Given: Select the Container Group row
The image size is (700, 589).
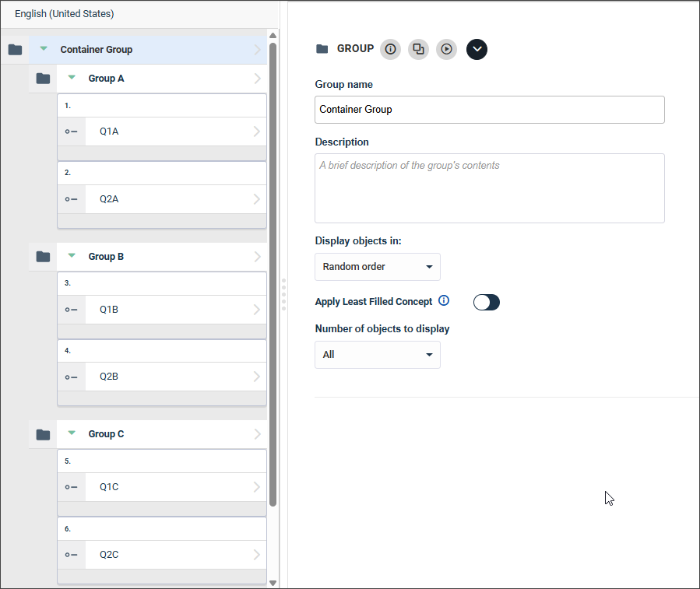Looking at the screenshot, I should 148,50.
